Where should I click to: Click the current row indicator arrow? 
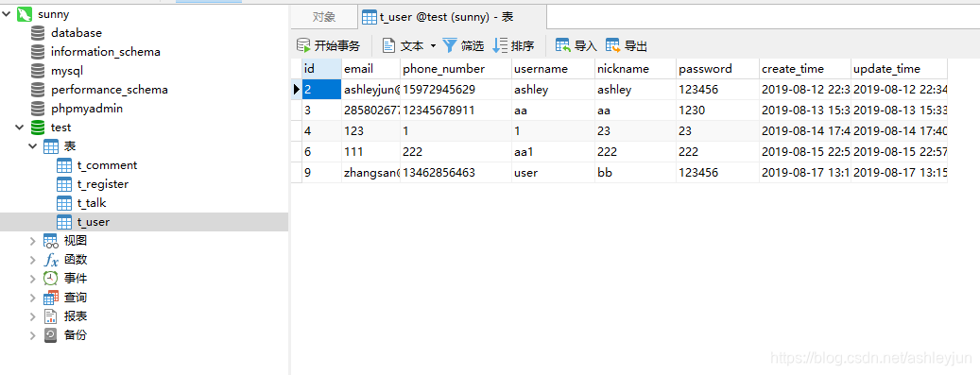296,90
